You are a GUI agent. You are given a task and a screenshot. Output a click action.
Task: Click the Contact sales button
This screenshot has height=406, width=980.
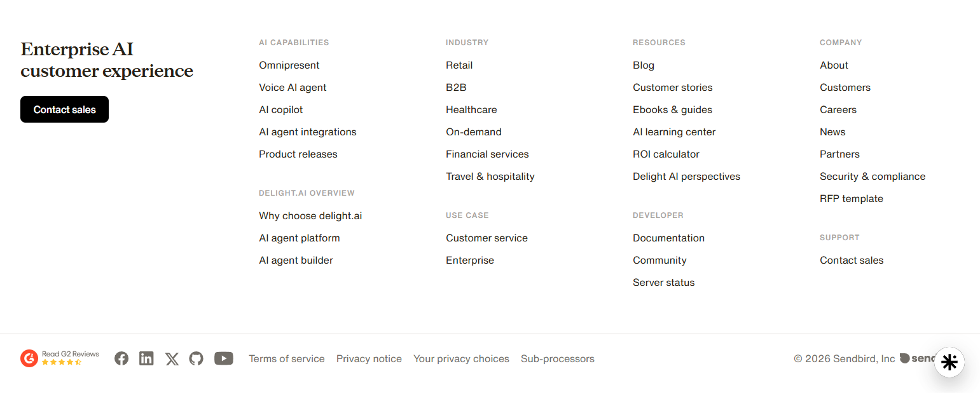(64, 109)
